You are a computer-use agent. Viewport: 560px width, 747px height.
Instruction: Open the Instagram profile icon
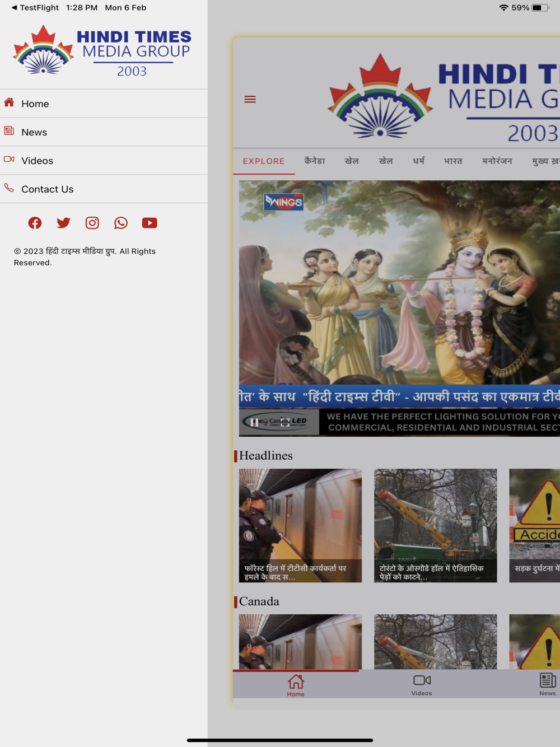(x=92, y=223)
